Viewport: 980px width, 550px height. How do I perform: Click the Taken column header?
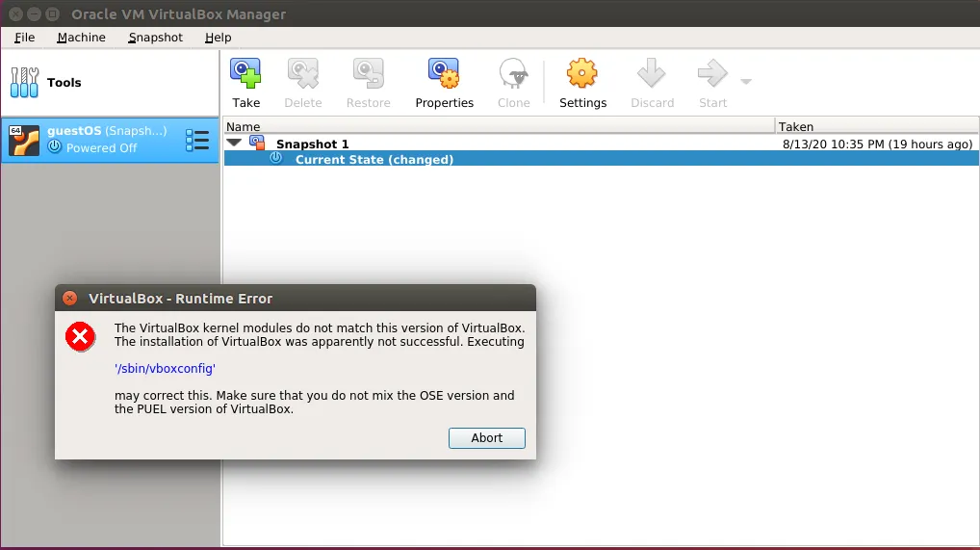[877, 126]
